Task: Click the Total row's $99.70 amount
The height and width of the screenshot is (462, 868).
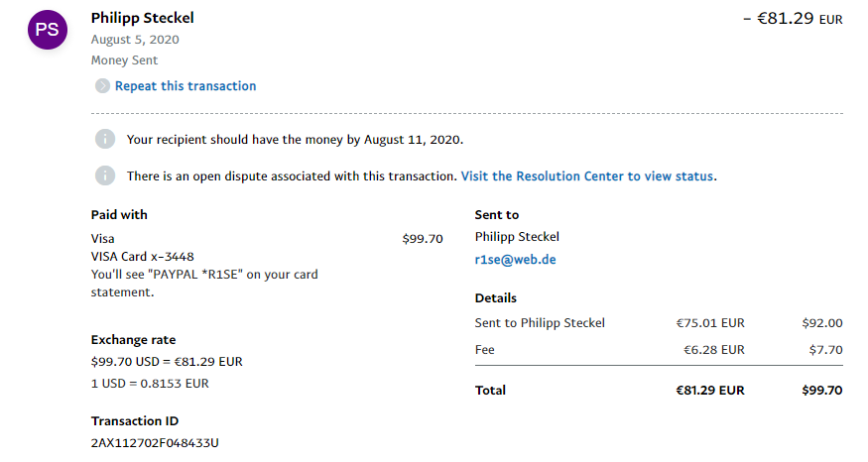Action: coord(821,391)
